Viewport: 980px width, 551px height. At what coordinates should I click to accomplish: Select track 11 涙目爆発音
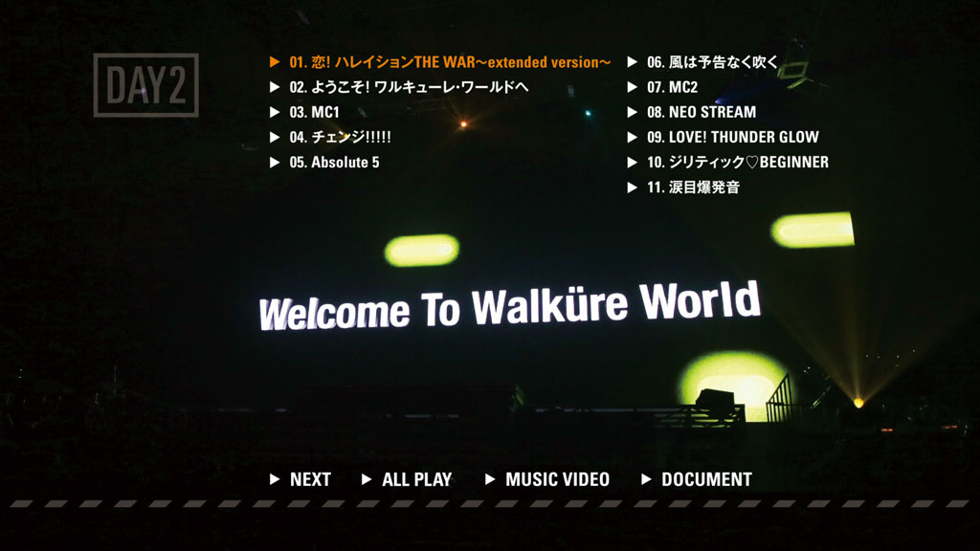(x=693, y=187)
